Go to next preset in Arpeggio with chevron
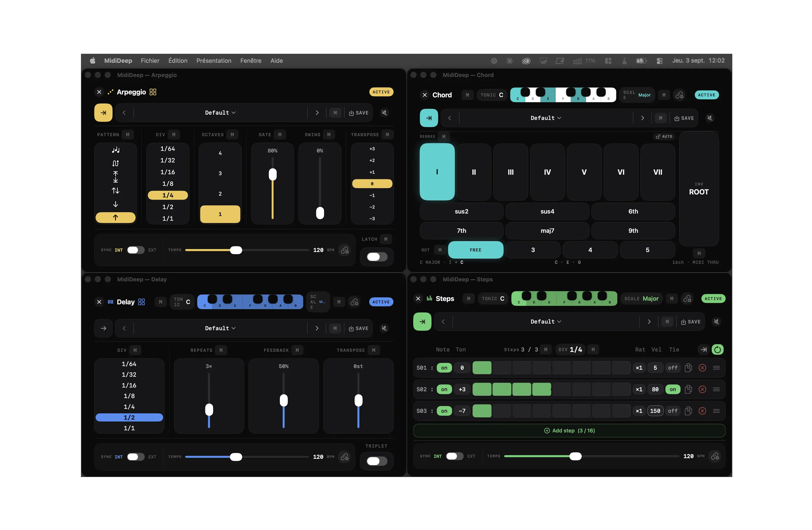This screenshot has width=812, height=530. 317,113
